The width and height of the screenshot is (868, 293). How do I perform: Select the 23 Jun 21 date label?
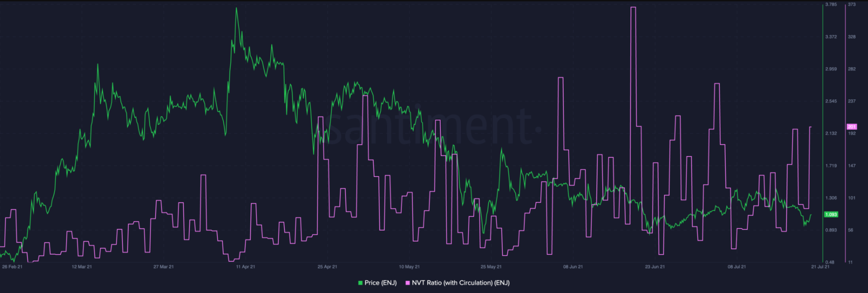pyautogui.click(x=655, y=267)
